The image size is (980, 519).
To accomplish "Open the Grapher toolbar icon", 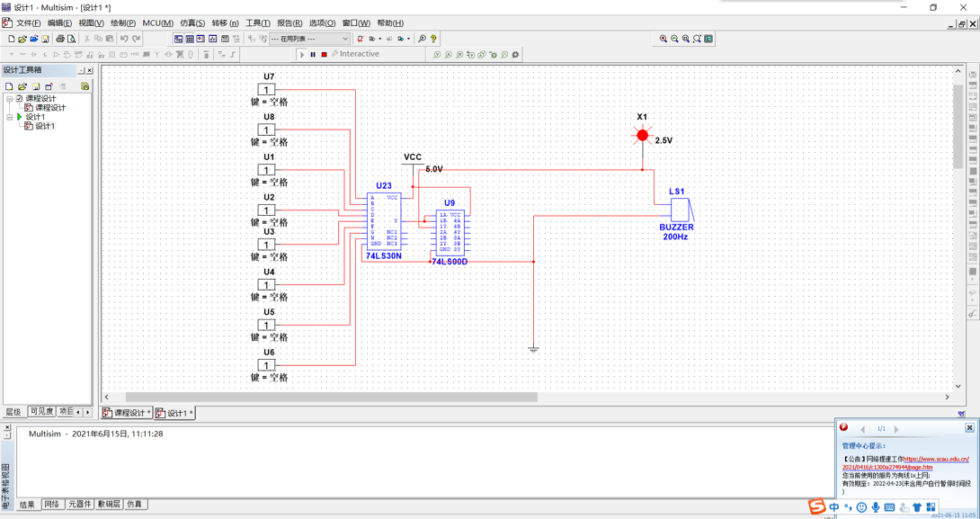I will click(213, 39).
